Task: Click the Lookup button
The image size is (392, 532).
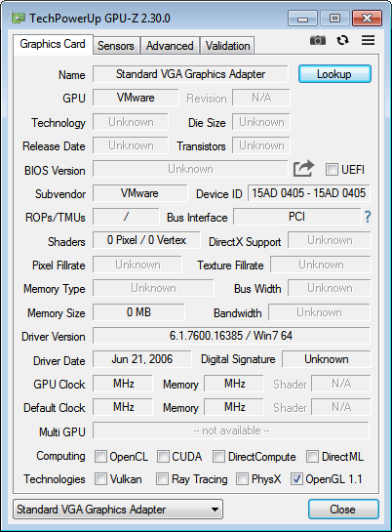Action: pyautogui.click(x=334, y=74)
